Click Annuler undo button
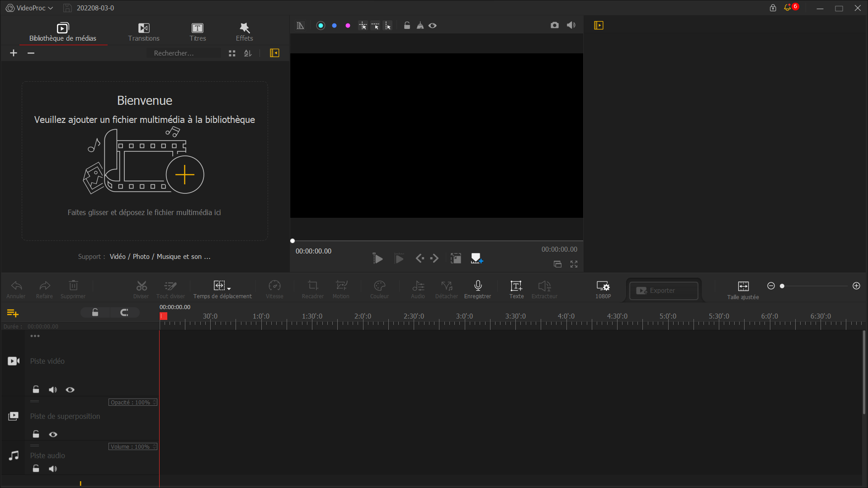Viewport: 868px width, 488px height. tap(16, 290)
